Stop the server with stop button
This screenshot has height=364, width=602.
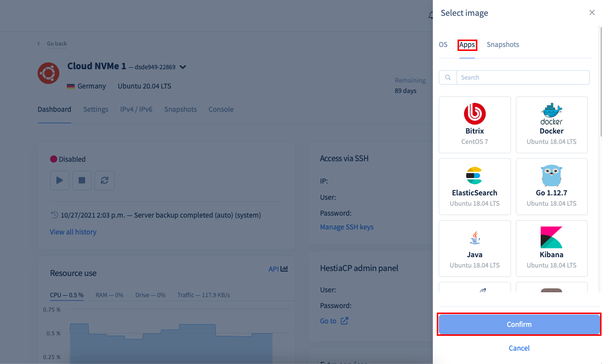82,181
